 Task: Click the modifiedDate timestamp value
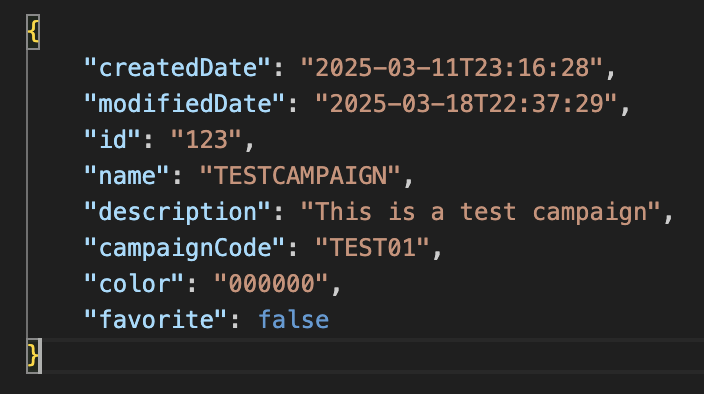(466, 104)
